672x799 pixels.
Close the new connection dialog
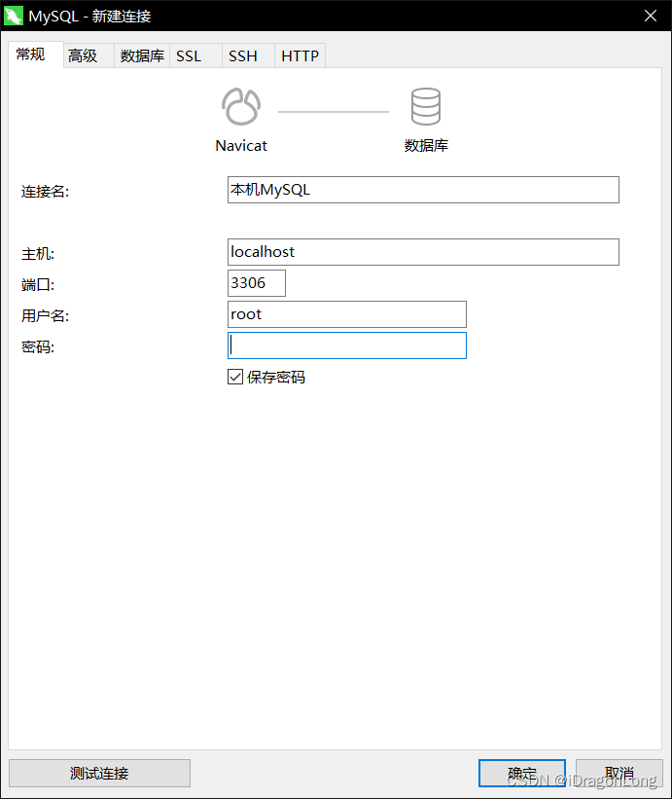[650, 16]
